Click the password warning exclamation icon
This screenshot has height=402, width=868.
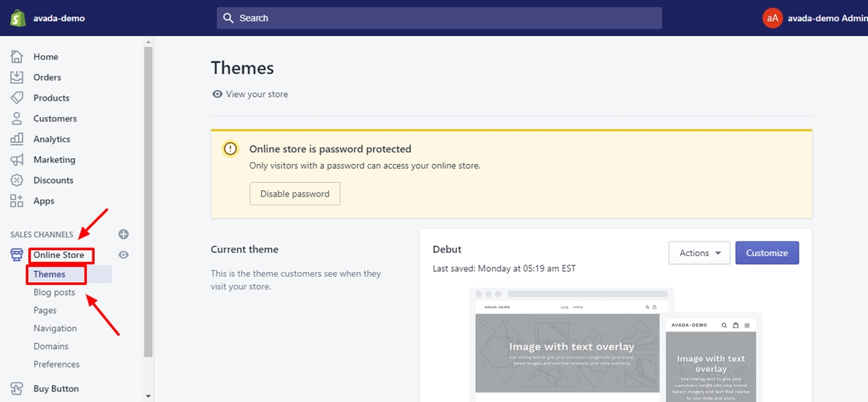pyautogui.click(x=230, y=149)
